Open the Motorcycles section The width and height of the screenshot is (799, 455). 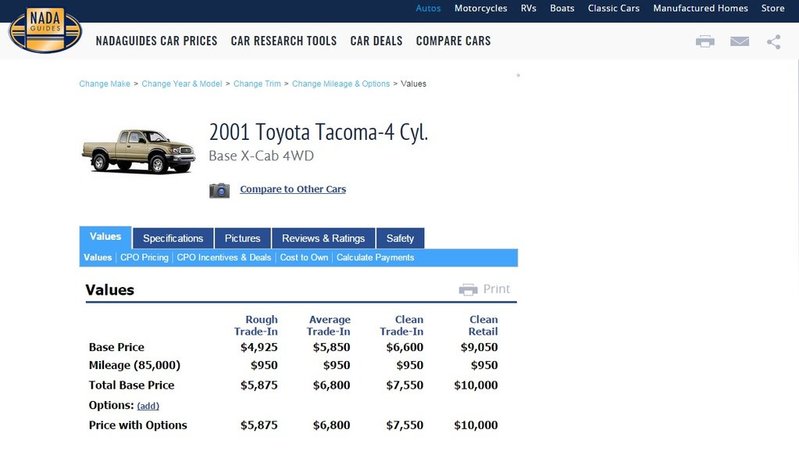point(481,8)
